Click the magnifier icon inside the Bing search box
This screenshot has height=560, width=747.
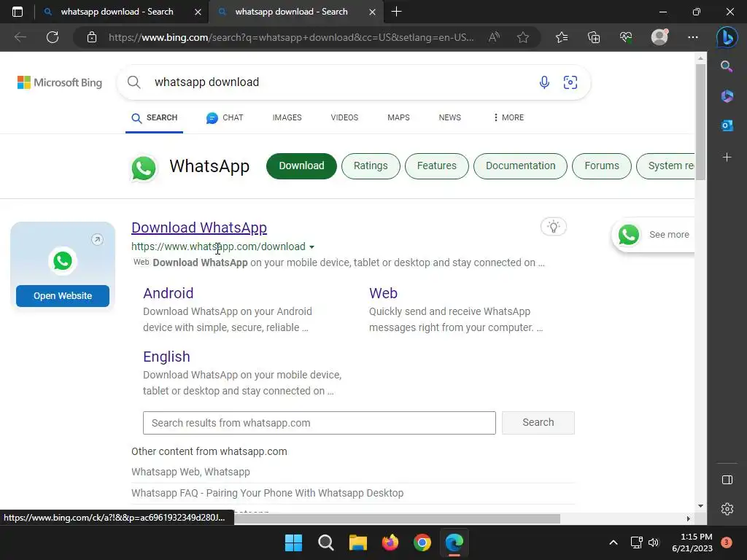click(134, 82)
